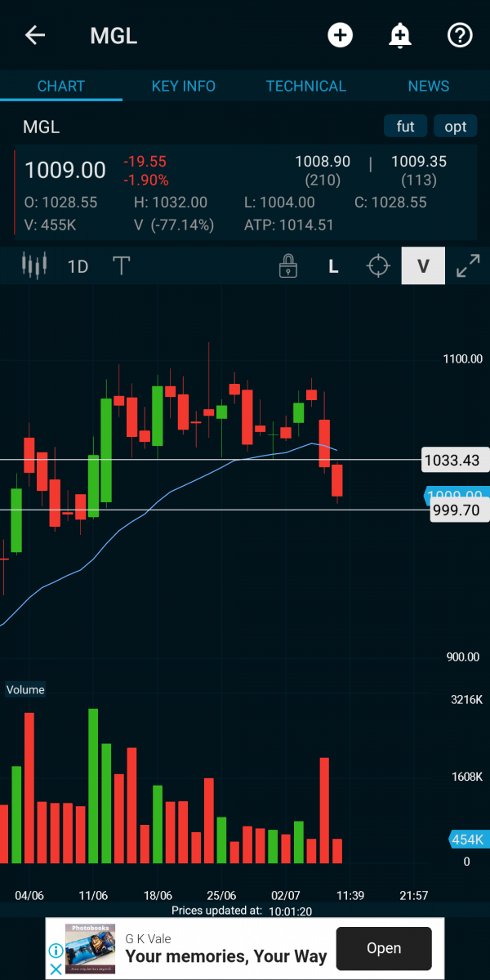Click the 04/06 date axis label
The image size is (490, 980).
29,896
